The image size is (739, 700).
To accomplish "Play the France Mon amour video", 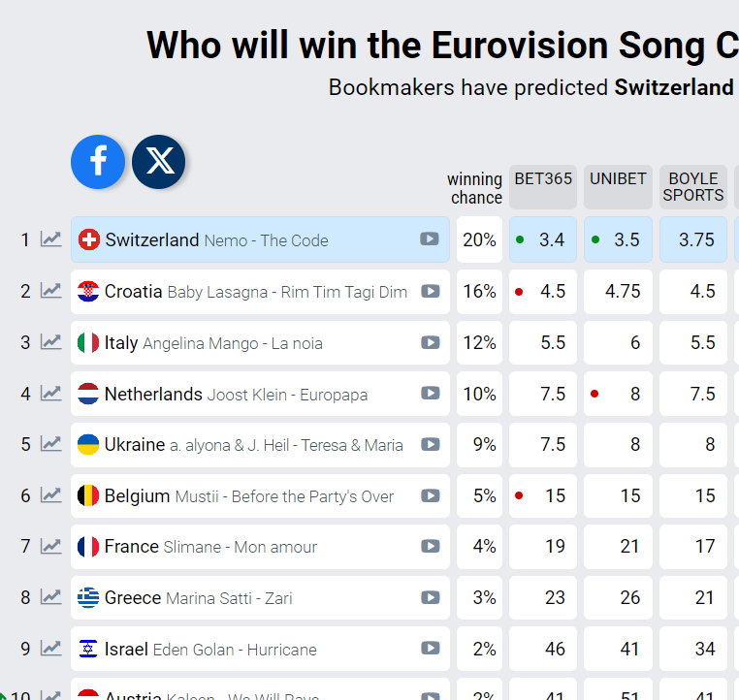I will click(x=430, y=547).
